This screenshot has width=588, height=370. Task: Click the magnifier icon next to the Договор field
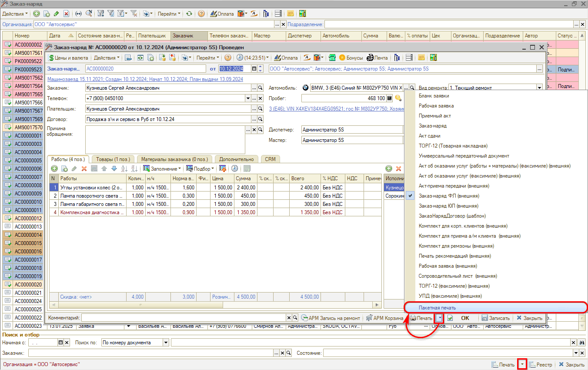coord(261,119)
